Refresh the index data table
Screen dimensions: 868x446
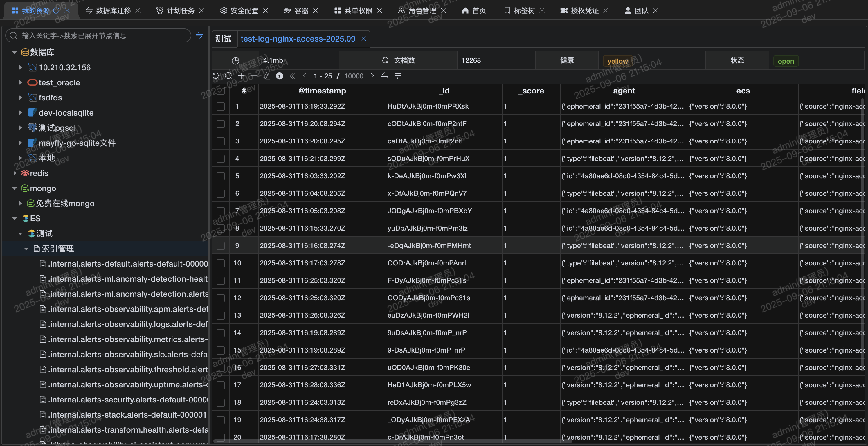[216, 76]
